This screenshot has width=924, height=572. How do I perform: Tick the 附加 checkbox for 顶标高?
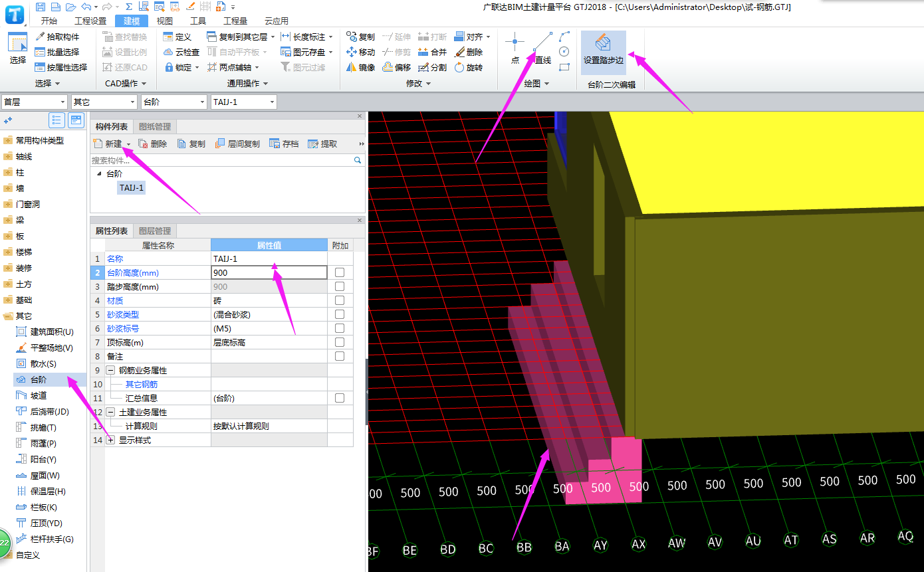(x=340, y=342)
